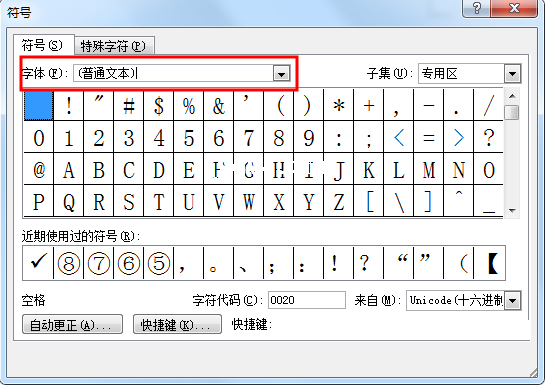545x385 pixels.
Task: Pick the ampersand symbol cell
Action: (219, 106)
